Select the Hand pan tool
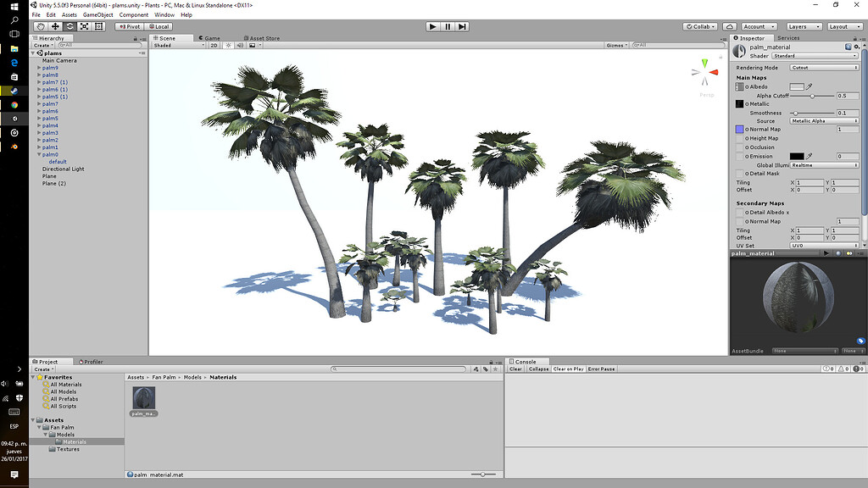The image size is (868, 488). 41,26
